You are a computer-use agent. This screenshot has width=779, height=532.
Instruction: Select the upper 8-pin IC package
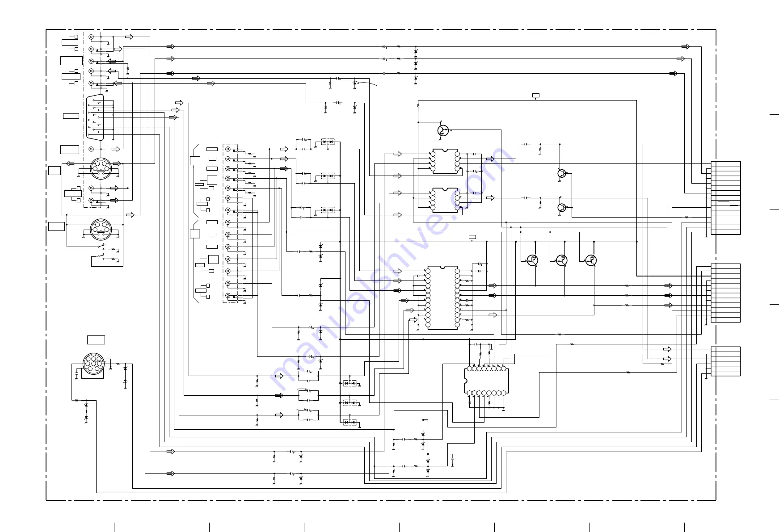445,161
